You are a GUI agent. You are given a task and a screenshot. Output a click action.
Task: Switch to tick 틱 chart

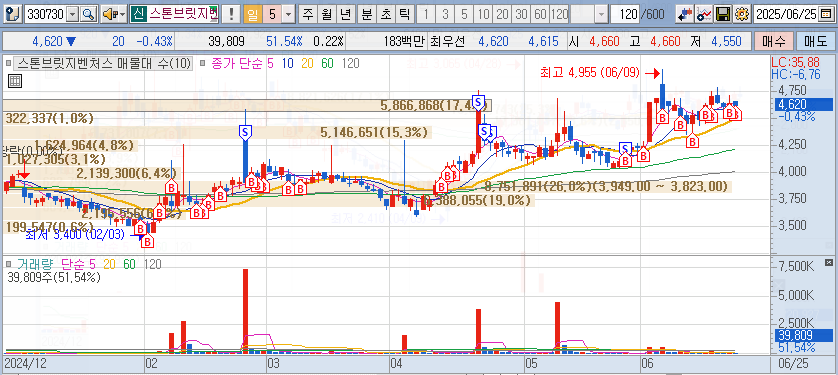click(404, 14)
